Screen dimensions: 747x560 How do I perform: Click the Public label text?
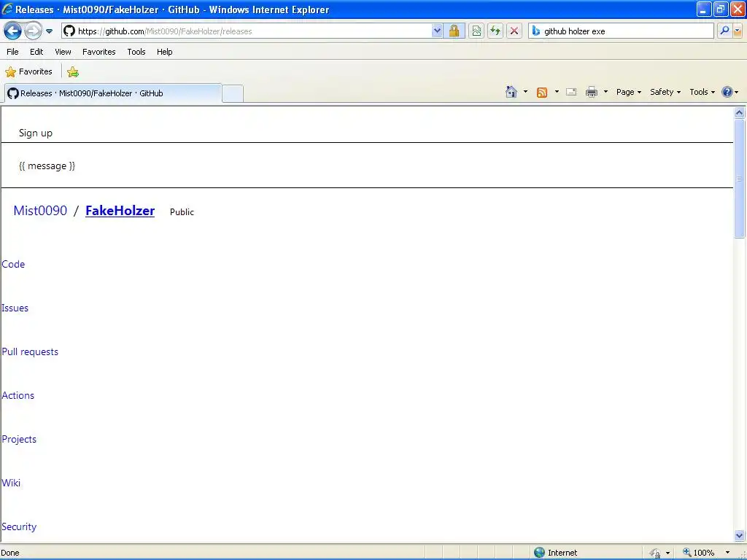coord(182,212)
